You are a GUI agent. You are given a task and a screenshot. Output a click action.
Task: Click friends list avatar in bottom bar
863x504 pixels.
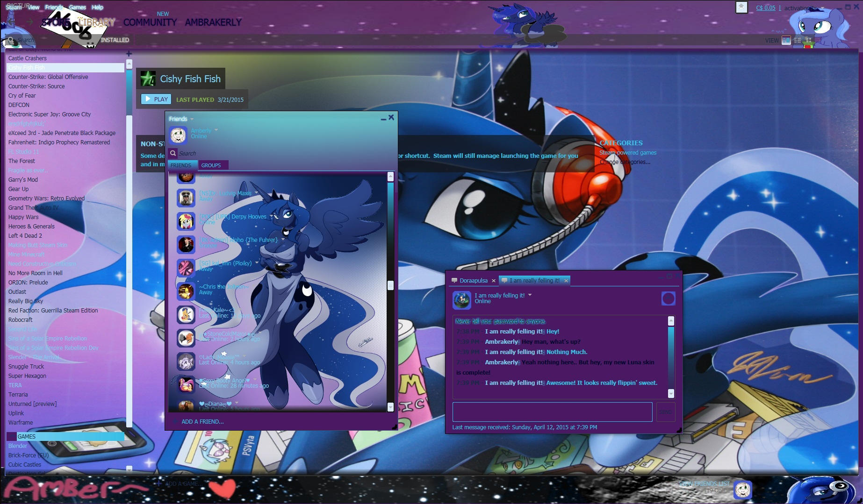[743, 490]
